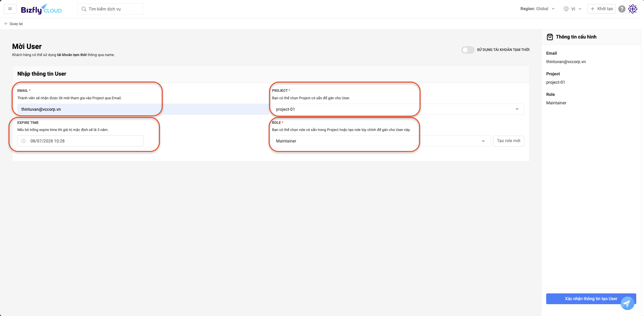This screenshot has height=316, width=644.
Task: Open the help question mark icon
Action: [x=622, y=9]
